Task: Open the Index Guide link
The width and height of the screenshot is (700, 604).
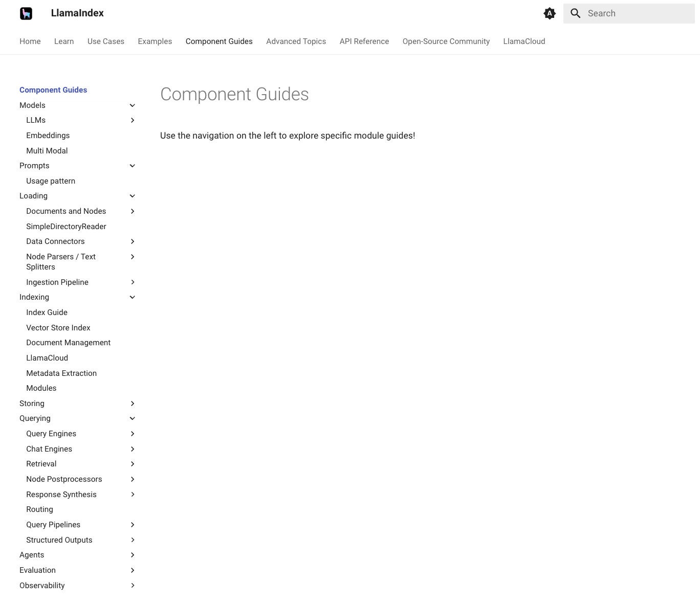Action: coord(47,312)
